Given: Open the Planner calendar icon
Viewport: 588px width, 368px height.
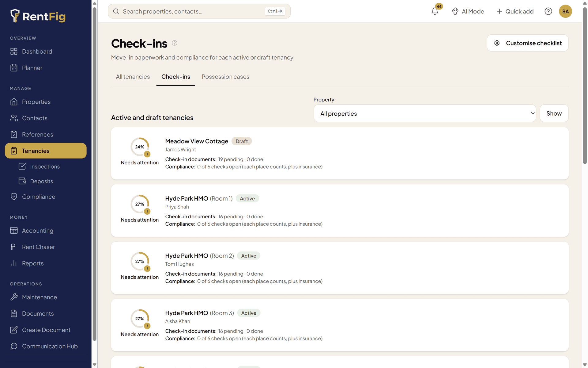Looking at the screenshot, I should [x=14, y=68].
